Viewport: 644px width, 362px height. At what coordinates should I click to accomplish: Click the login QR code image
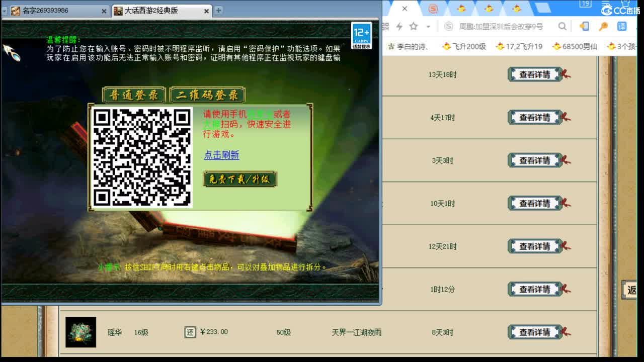[142, 157]
